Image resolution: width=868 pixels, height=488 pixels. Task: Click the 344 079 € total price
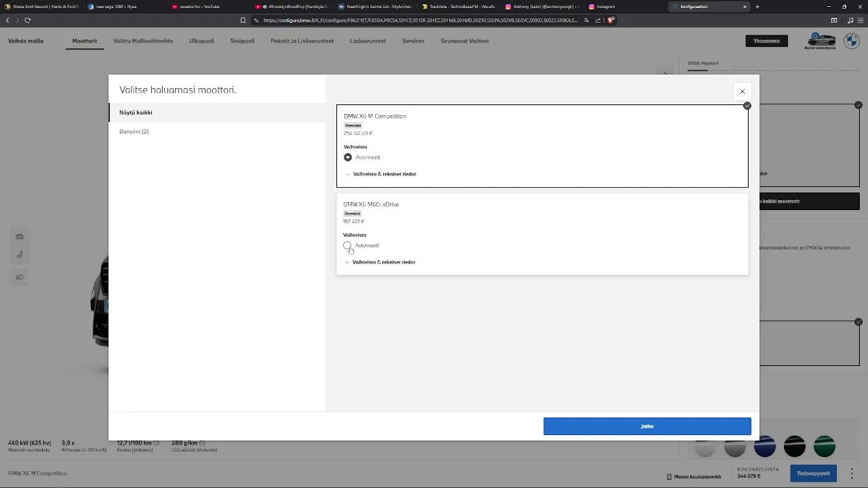coord(749,476)
